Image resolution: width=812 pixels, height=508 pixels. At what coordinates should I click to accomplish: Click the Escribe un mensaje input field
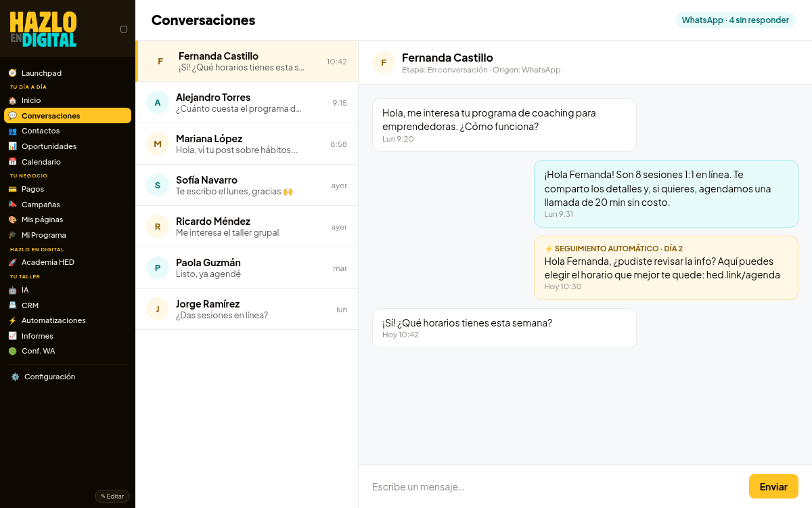click(x=555, y=486)
